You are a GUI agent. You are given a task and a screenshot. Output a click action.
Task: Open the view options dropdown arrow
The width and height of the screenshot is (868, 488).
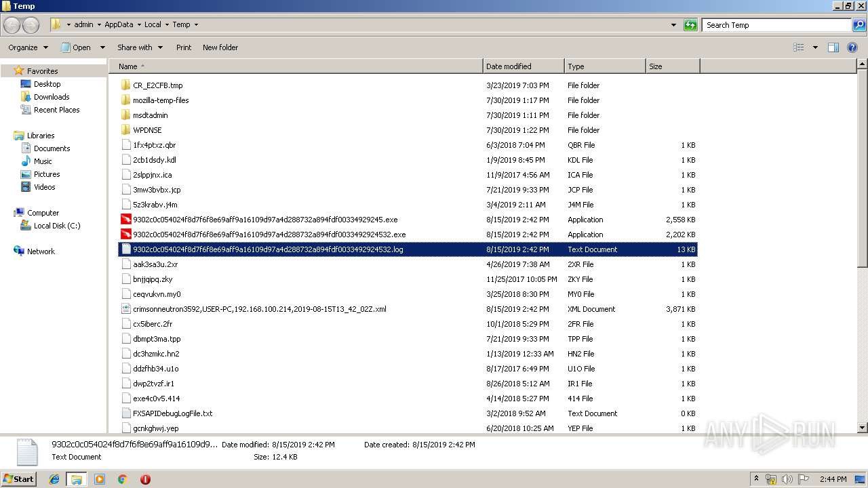pos(815,47)
